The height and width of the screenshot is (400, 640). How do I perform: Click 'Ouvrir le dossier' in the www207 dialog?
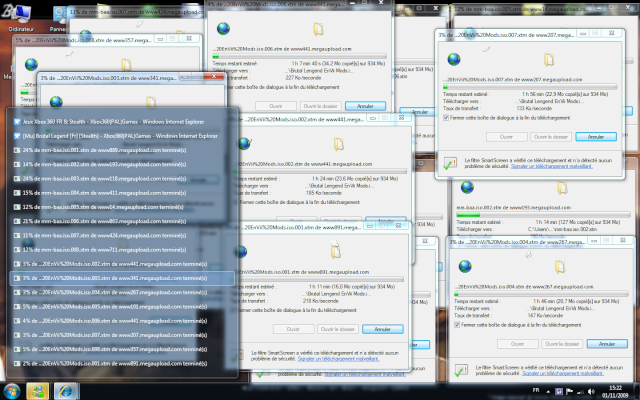(551, 137)
